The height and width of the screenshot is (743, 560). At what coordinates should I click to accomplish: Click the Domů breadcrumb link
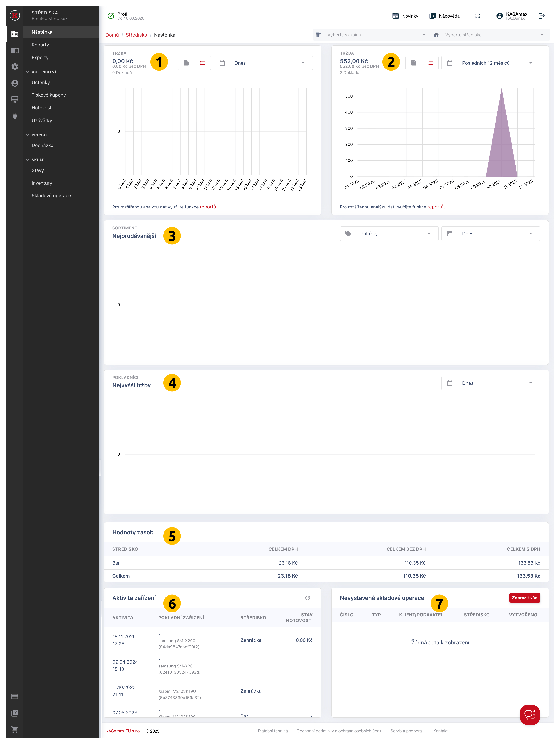tap(112, 35)
